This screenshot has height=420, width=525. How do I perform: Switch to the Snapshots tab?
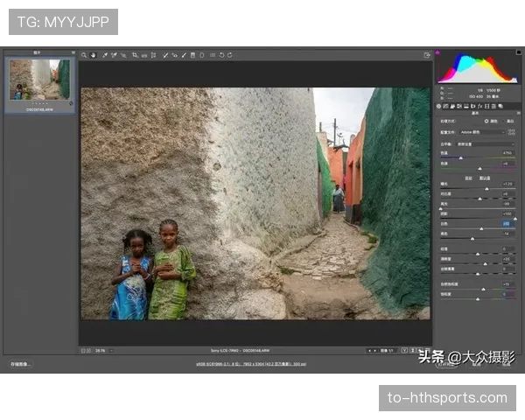tap(500, 106)
